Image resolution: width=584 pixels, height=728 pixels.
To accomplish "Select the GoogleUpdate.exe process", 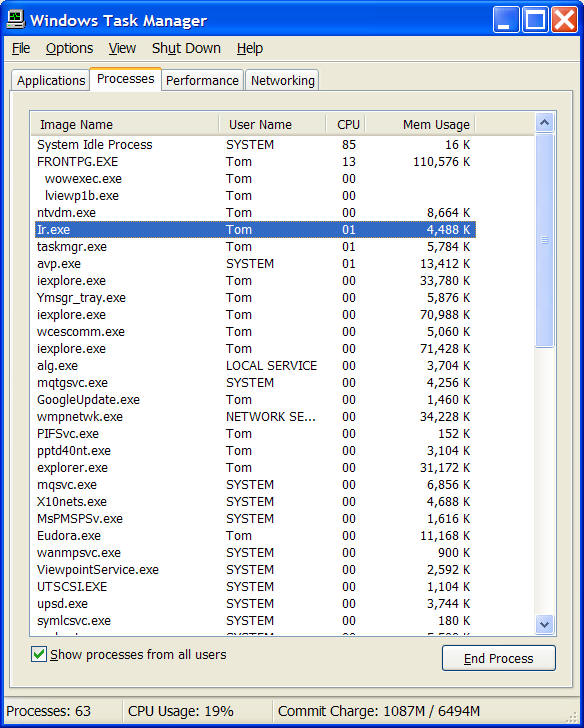I will tap(254, 400).
